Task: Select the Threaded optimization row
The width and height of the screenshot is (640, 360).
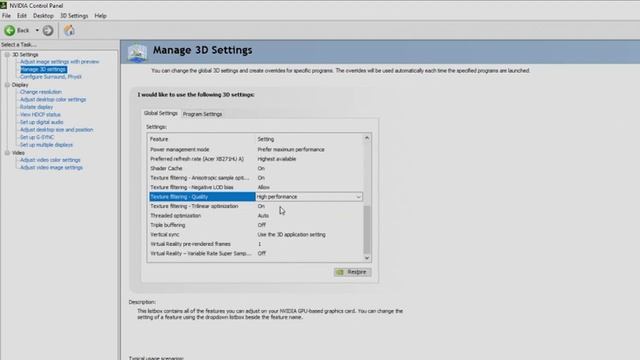Action: pyautogui.click(x=255, y=216)
